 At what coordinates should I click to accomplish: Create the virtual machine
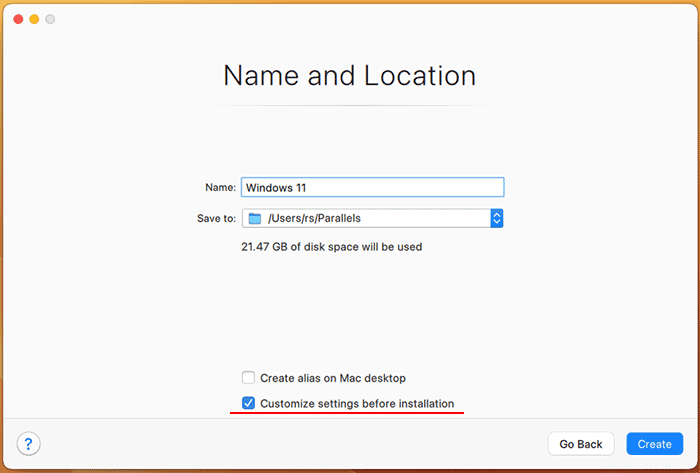[x=654, y=444]
